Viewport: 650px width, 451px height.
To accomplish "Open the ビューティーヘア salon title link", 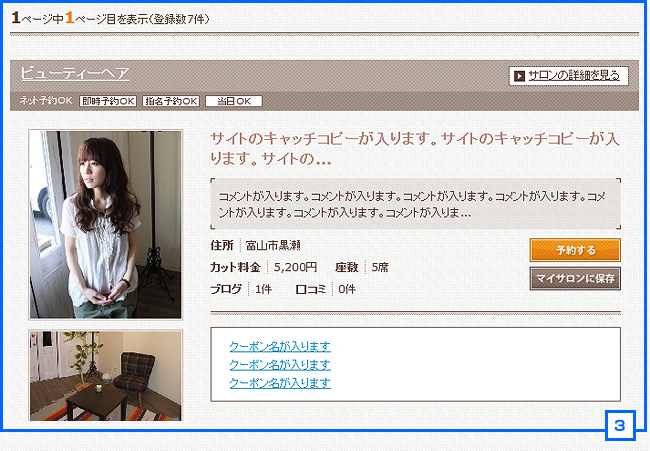I will 75,73.
